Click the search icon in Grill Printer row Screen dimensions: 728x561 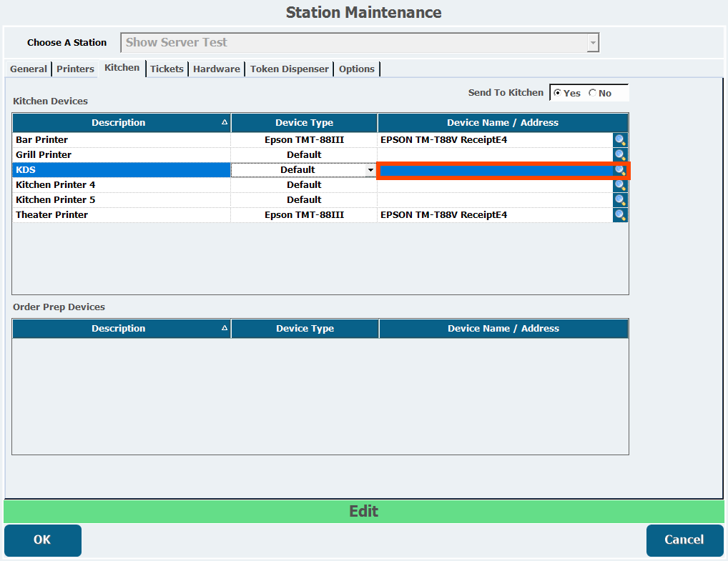coord(620,155)
